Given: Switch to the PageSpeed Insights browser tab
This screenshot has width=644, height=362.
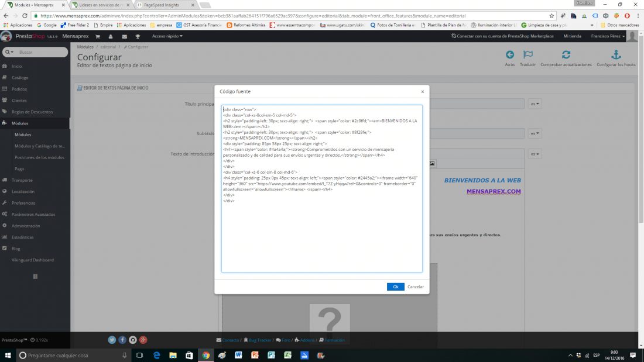Looking at the screenshot, I should point(165,5).
